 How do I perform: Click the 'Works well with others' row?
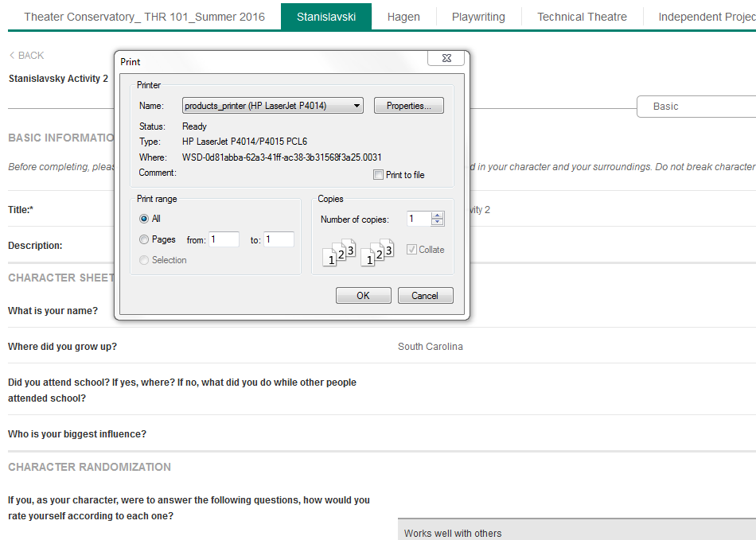[577, 530]
